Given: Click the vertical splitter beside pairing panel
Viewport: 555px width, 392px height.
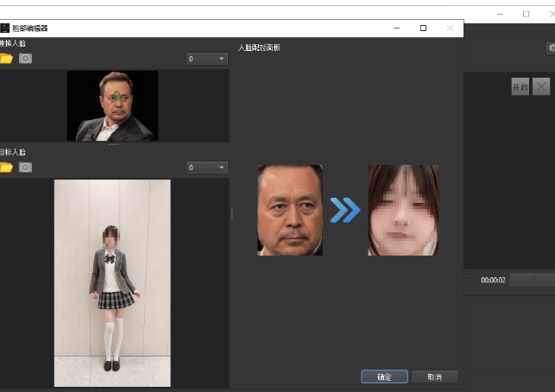Looking at the screenshot, I should click(x=232, y=214).
